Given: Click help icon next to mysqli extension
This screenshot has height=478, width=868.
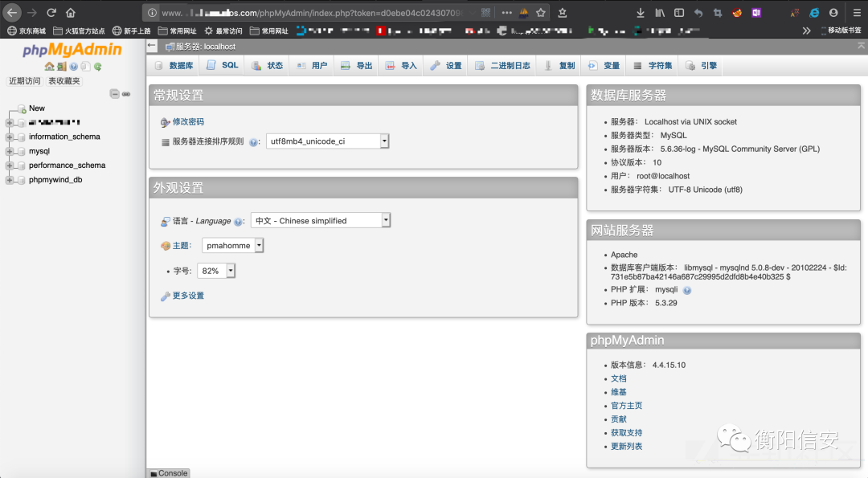Looking at the screenshot, I should point(687,291).
